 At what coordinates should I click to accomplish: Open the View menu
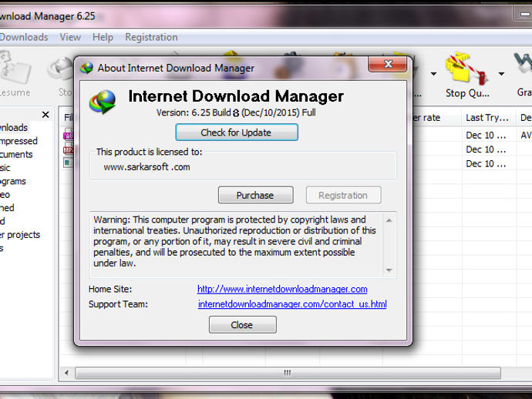70,37
